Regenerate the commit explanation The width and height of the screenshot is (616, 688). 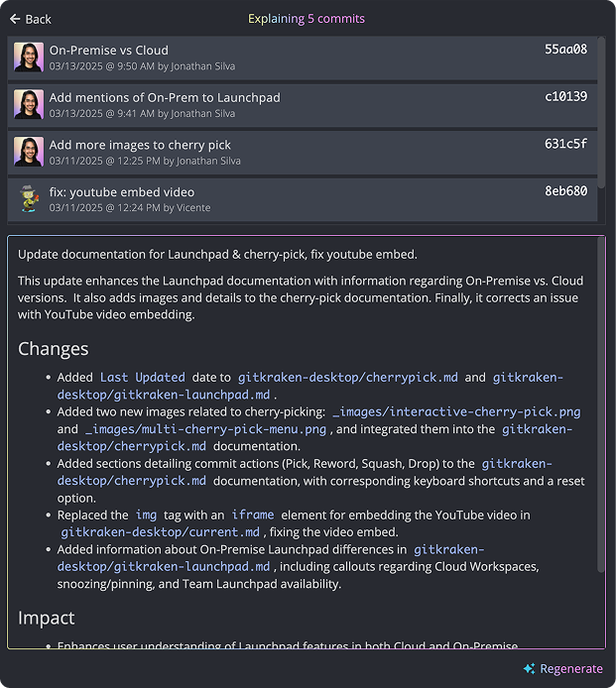point(562,668)
